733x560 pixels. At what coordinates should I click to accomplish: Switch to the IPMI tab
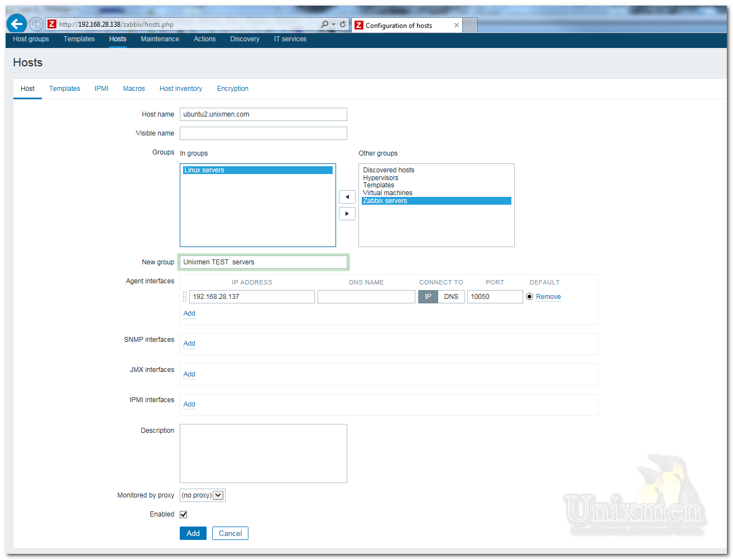(x=102, y=89)
